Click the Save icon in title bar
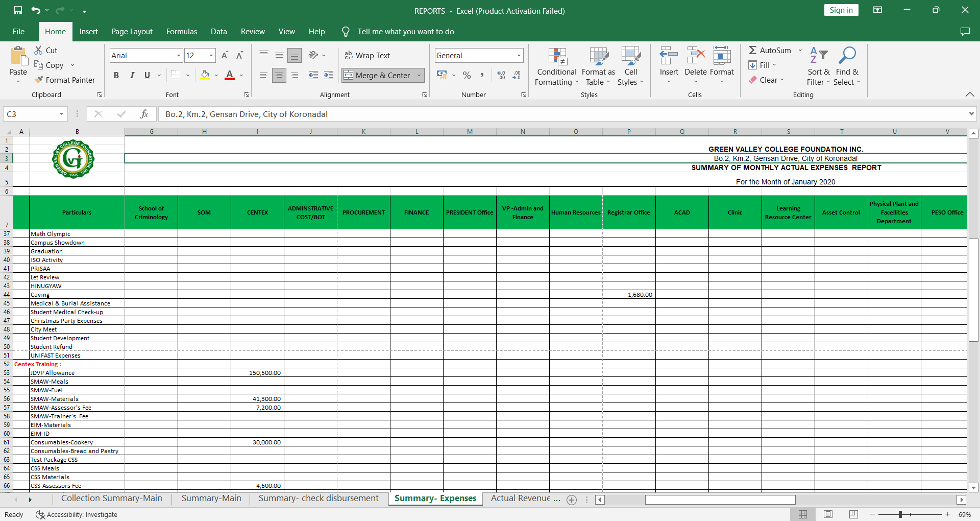The width and height of the screenshot is (980, 521). (18, 10)
